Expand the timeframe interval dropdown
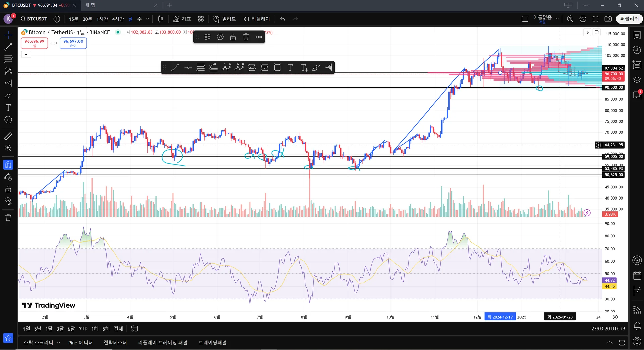This screenshot has height=350, width=644. click(x=148, y=19)
